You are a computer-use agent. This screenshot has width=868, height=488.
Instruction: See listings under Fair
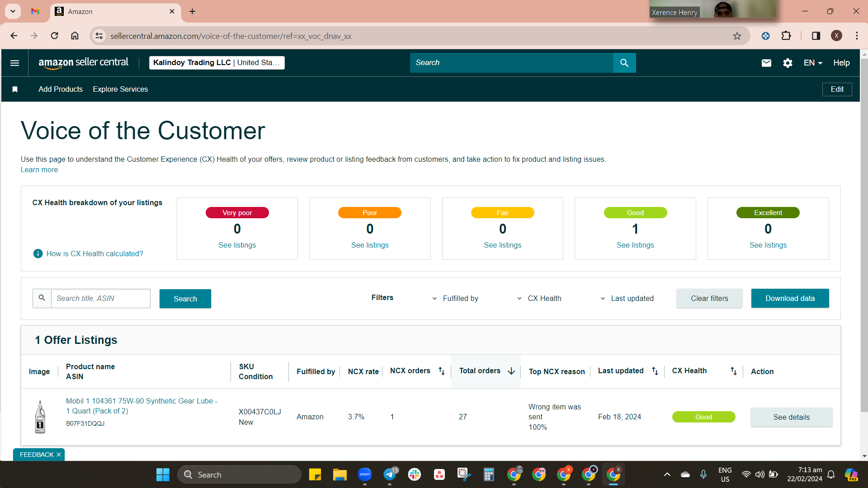tap(502, 245)
